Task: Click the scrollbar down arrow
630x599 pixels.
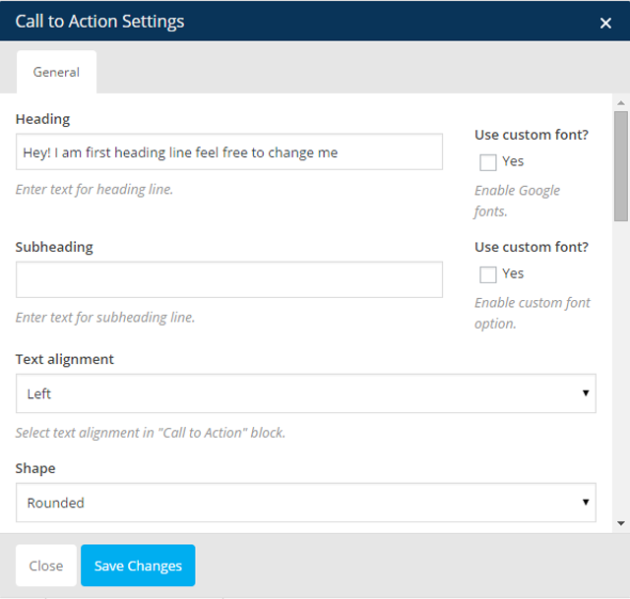Action: [x=621, y=523]
